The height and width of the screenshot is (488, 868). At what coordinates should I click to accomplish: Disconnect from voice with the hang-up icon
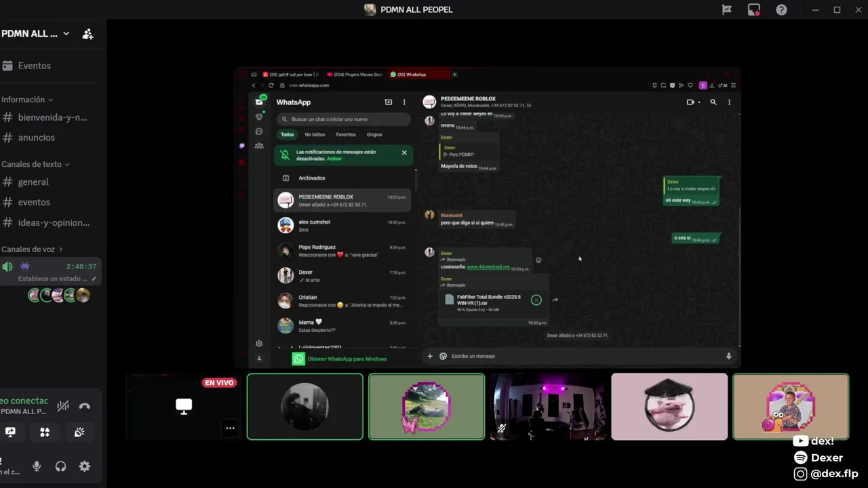pos(85,406)
